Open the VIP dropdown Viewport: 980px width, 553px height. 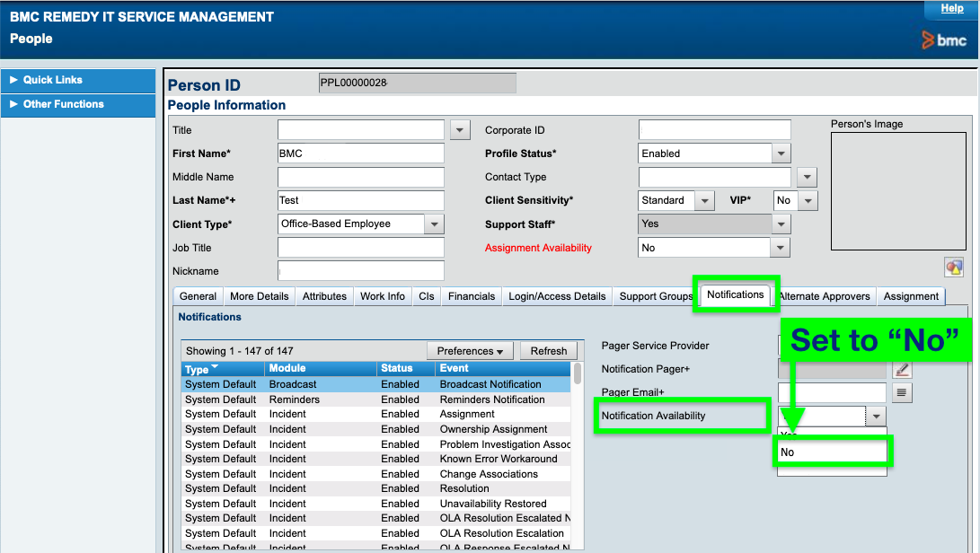(808, 200)
